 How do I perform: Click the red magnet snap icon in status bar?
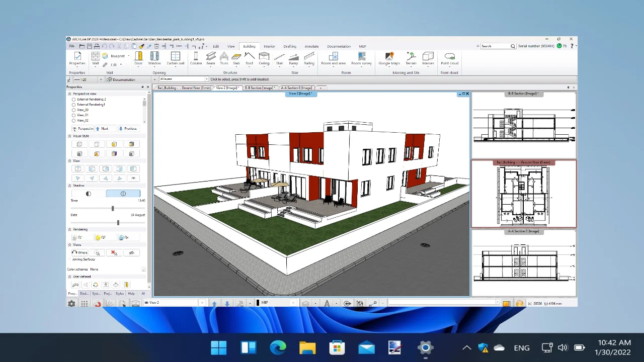tap(97, 304)
